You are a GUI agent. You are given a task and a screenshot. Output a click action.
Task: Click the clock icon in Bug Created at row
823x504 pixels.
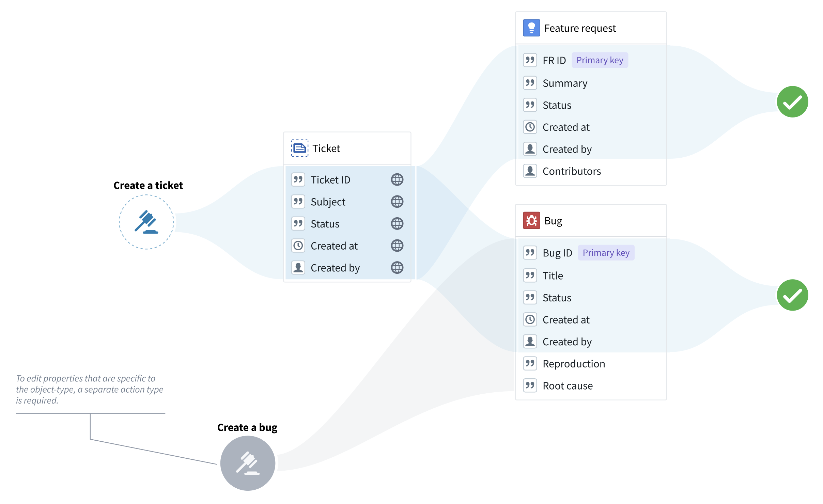pos(530,319)
